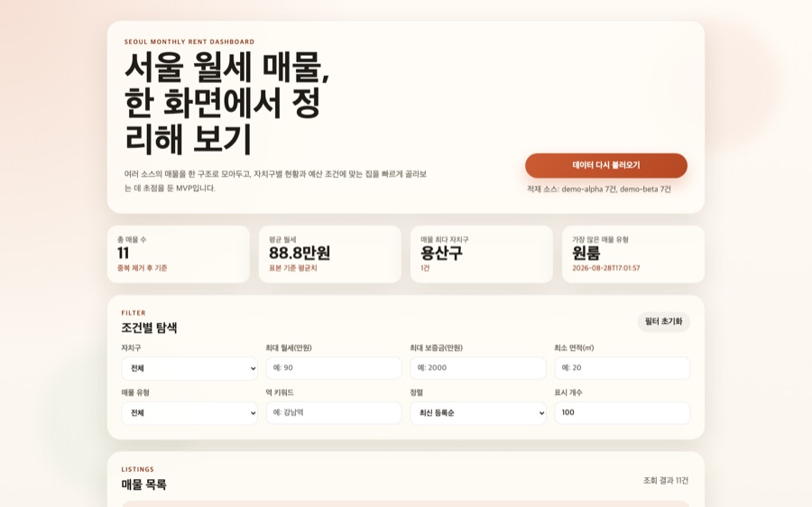Image resolution: width=812 pixels, height=507 pixels.
Task: Open the 매물 유형 dropdown
Action: coord(189,413)
